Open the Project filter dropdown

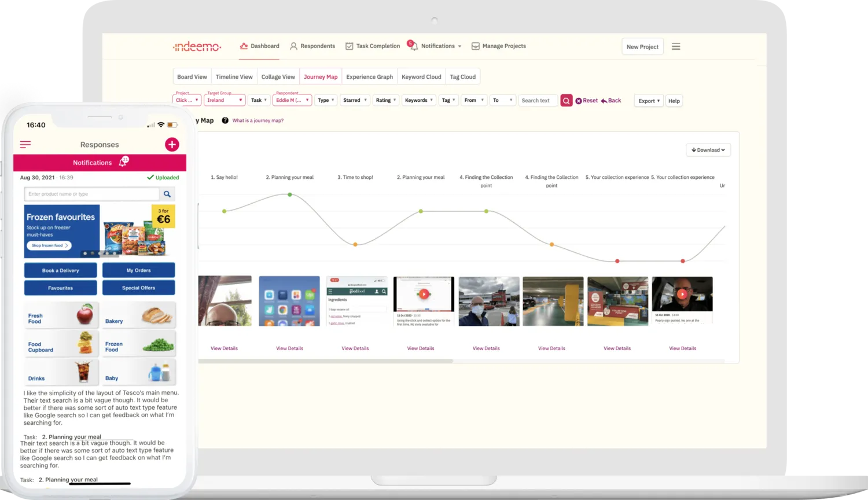(187, 101)
